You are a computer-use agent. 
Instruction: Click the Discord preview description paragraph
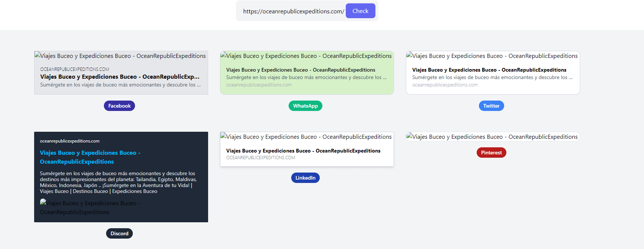[x=118, y=182]
